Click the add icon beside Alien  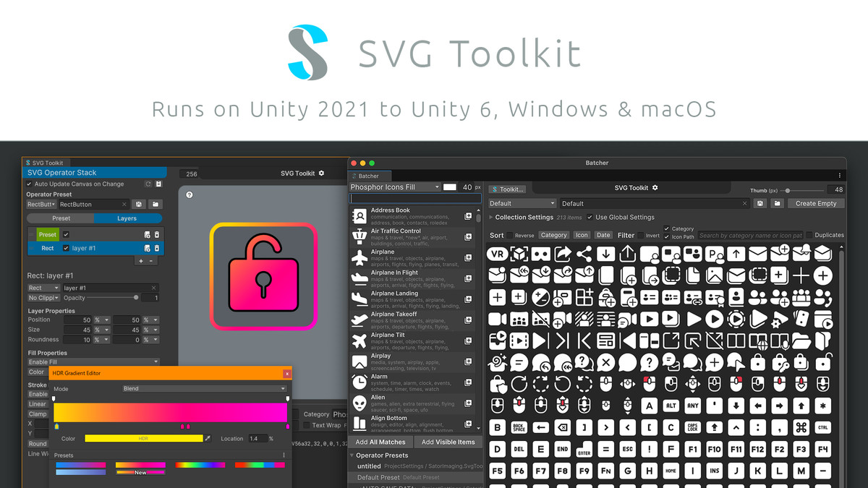coord(468,403)
